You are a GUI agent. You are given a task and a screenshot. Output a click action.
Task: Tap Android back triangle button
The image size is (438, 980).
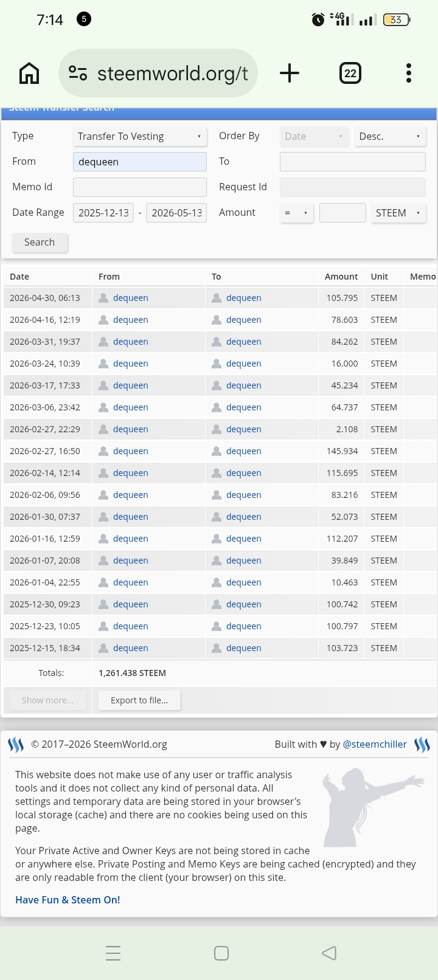pos(329,953)
